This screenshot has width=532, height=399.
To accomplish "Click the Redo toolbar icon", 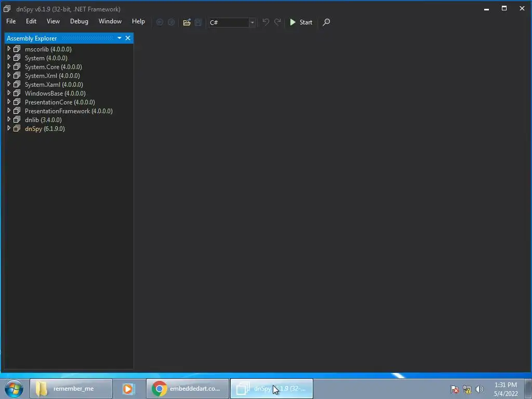I will (277, 22).
